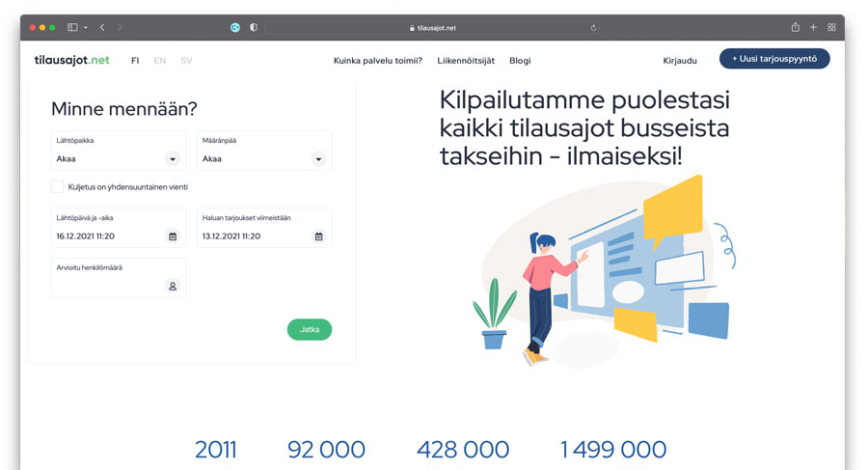Reload the page via address bar icon
Image resolution: width=868 pixels, height=470 pixels.
[593, 28]
